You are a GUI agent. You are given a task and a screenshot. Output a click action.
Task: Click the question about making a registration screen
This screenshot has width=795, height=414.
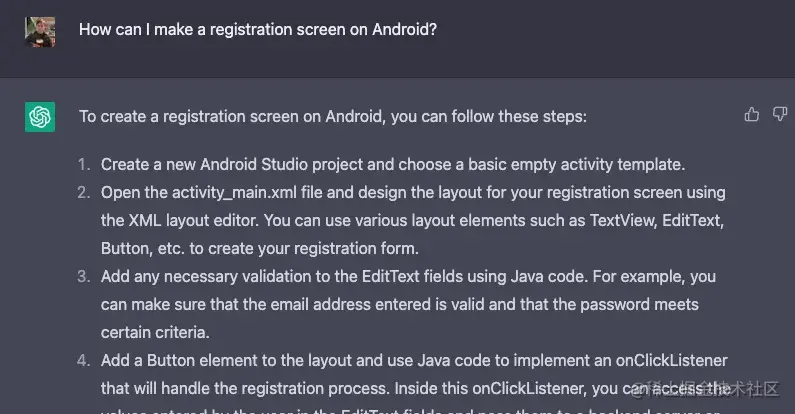pyautogui.click(x=258, y=29)
